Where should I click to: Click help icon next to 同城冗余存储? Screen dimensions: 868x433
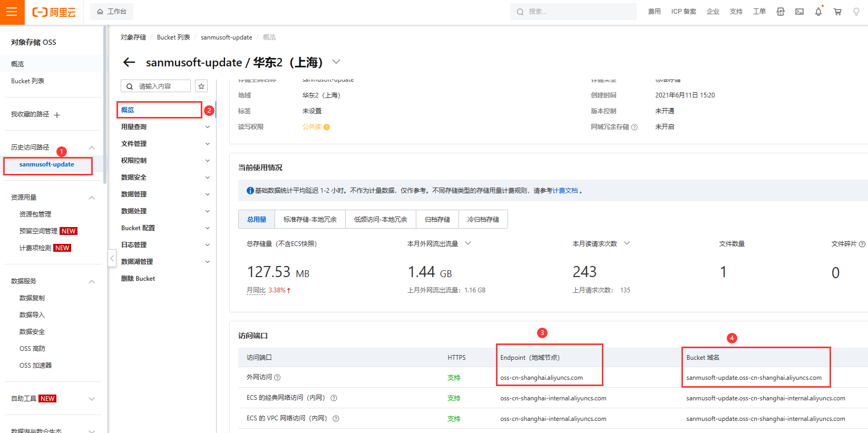tap(634, 127)
